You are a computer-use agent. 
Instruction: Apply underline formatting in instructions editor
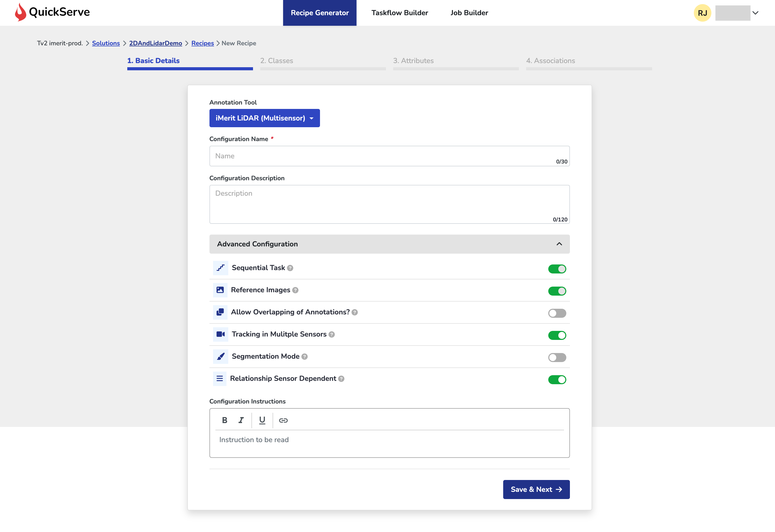tap(262, 420)
